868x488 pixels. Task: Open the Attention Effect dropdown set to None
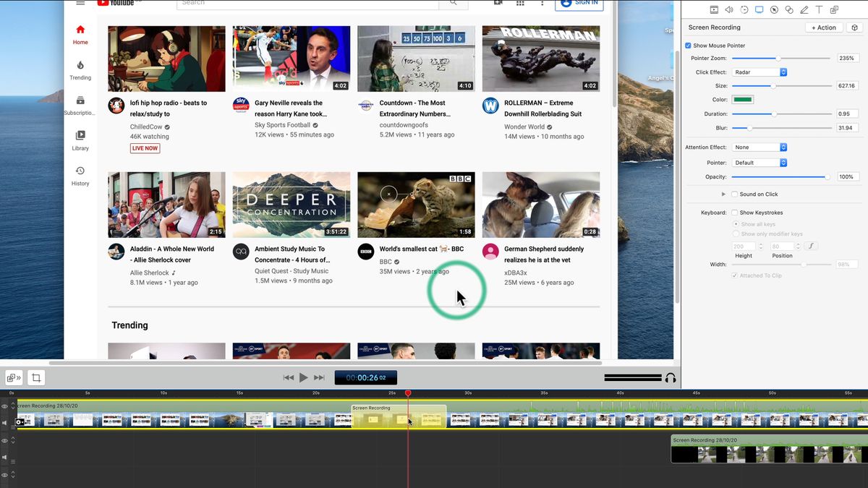[759, 147]
